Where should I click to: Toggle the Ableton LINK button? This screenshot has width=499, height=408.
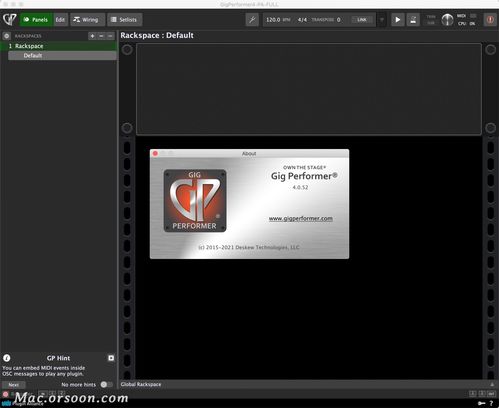[x=362, y=20]
